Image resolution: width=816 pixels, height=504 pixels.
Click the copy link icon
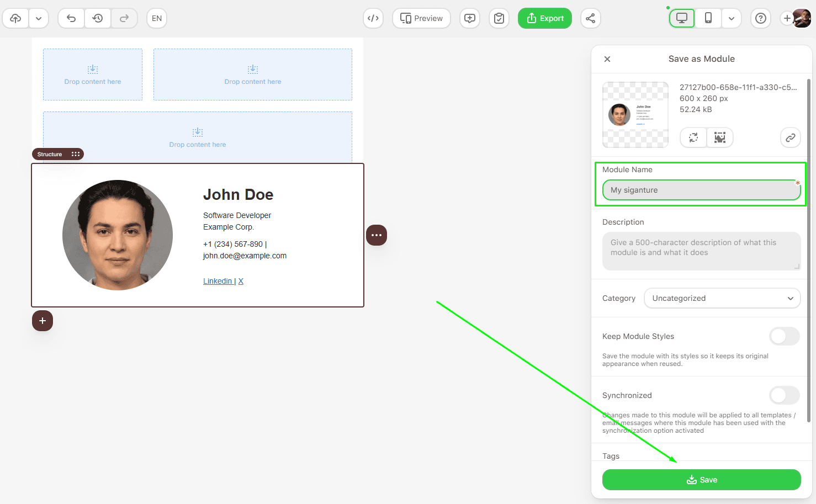(x=790, y=137)
